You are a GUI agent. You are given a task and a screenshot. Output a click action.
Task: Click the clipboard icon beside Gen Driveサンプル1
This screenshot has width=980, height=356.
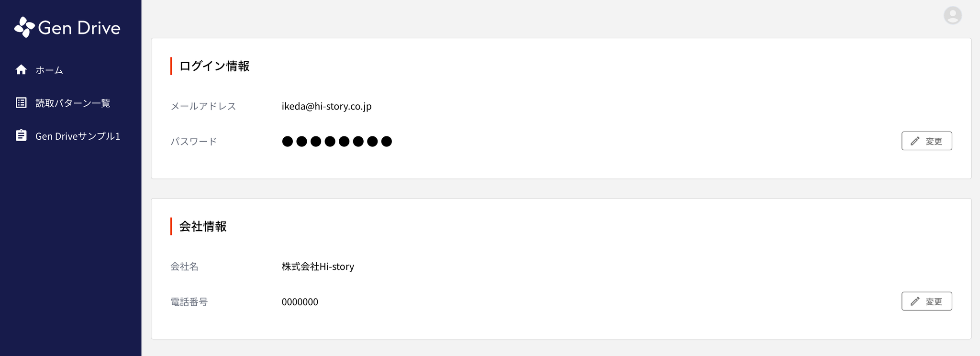[21, 136]
